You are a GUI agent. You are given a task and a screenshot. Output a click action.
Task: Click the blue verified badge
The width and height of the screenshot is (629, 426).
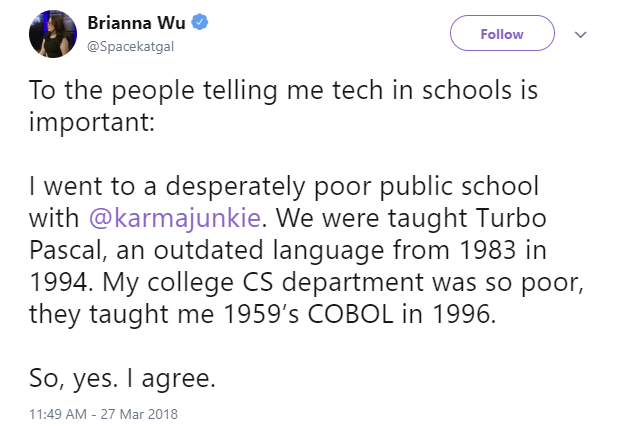click(x=199, y=22)
